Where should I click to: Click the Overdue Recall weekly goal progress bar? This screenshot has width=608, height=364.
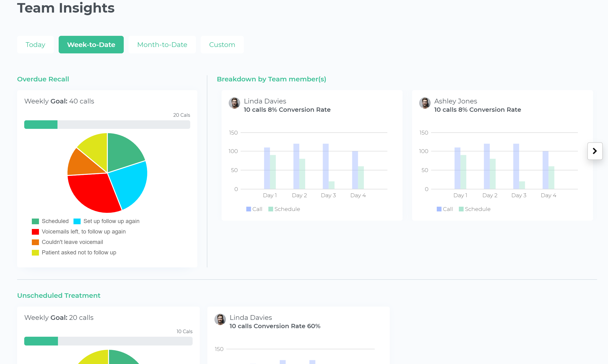107,125
